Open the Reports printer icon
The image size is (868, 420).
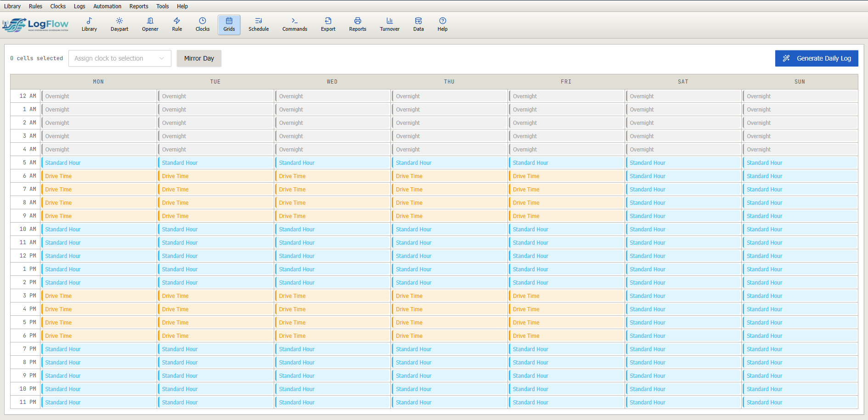[x=358, y=25]
